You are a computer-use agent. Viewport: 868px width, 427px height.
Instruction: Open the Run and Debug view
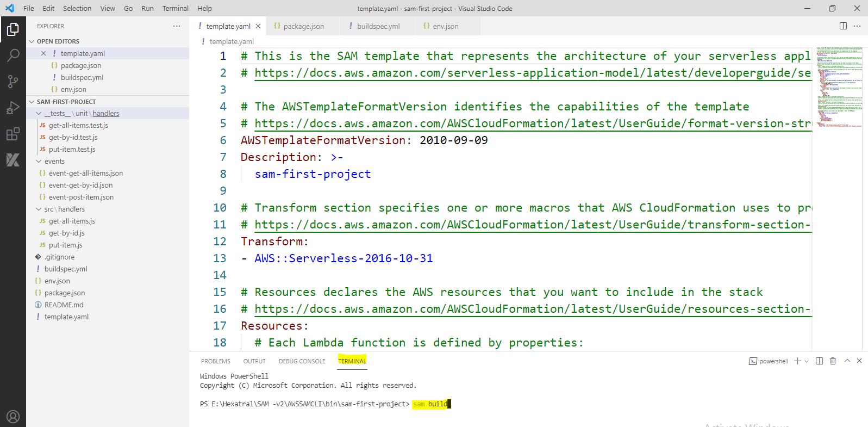pyautogui.click(x=13, y=108)
